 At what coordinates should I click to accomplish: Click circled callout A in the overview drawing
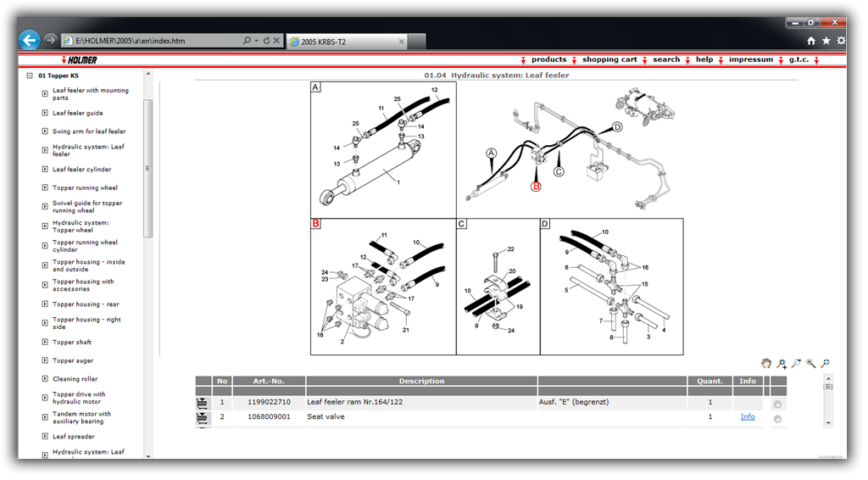pyautogui.click(x=491, y=153)
